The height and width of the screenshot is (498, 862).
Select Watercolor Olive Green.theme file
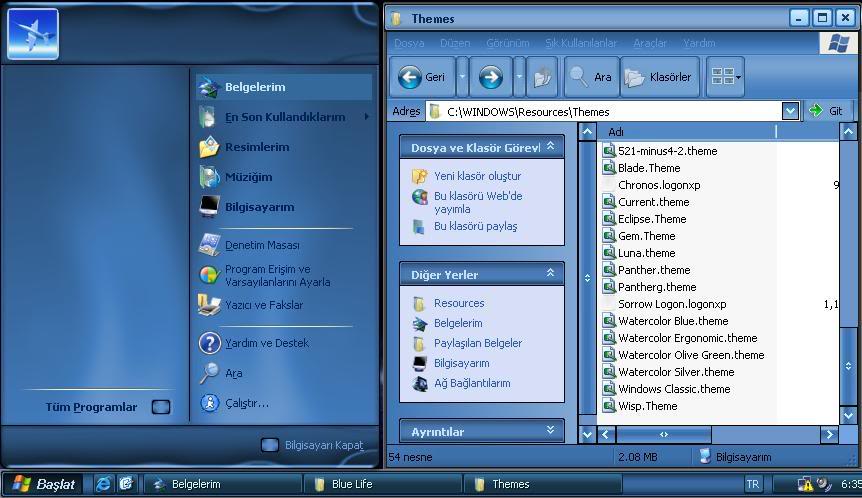coord(683,356)
